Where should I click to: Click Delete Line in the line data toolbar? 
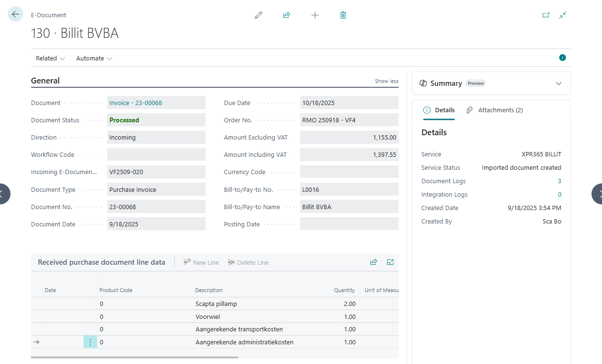pyautogui.click(x=248, y=262)
